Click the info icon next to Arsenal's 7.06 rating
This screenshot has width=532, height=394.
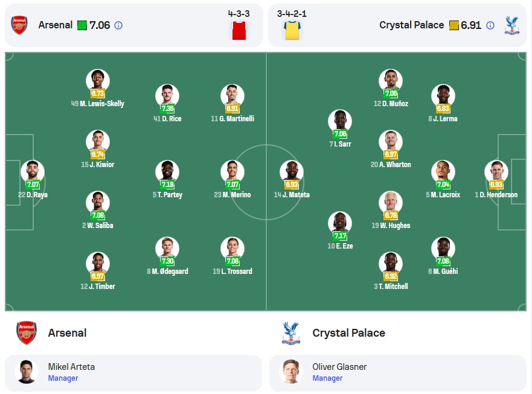coord(118,25)
